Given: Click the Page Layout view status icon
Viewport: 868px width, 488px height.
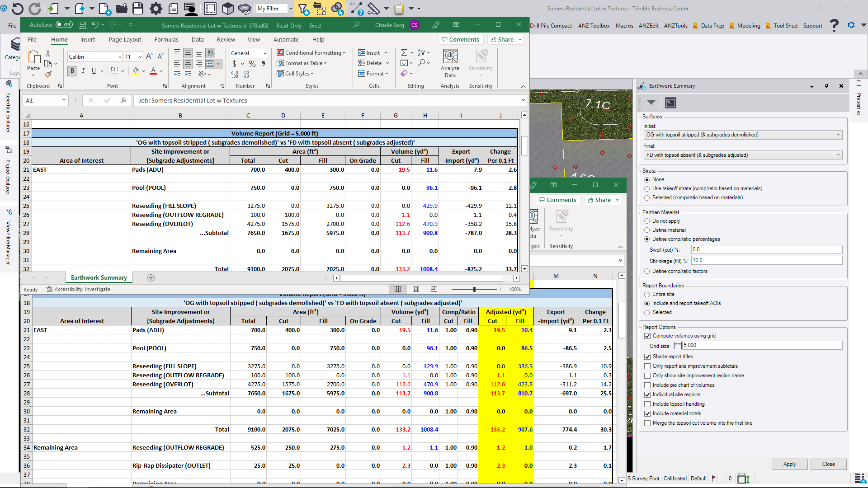Looking at the screenshot, I should pos(416,289).
